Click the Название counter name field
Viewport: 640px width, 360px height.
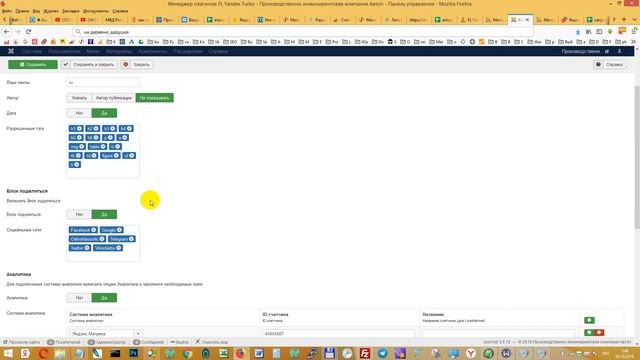click(x=498, y=333)
